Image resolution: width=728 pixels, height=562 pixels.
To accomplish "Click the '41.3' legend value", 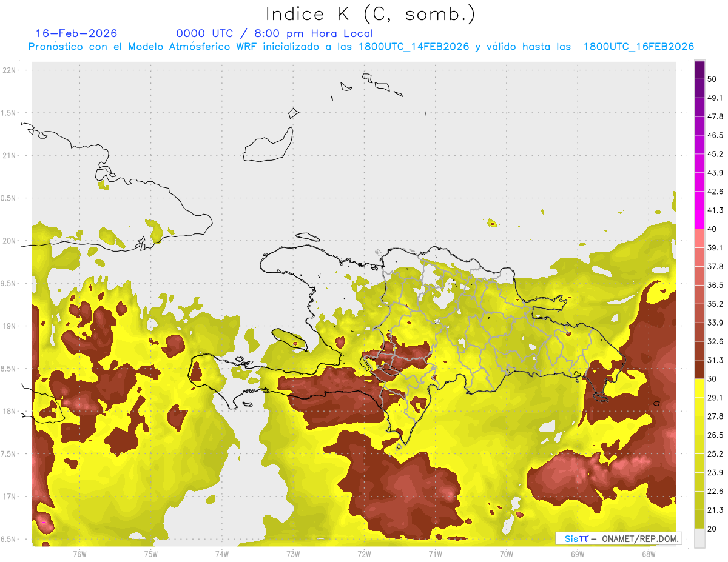I will (x=715, y=210).
